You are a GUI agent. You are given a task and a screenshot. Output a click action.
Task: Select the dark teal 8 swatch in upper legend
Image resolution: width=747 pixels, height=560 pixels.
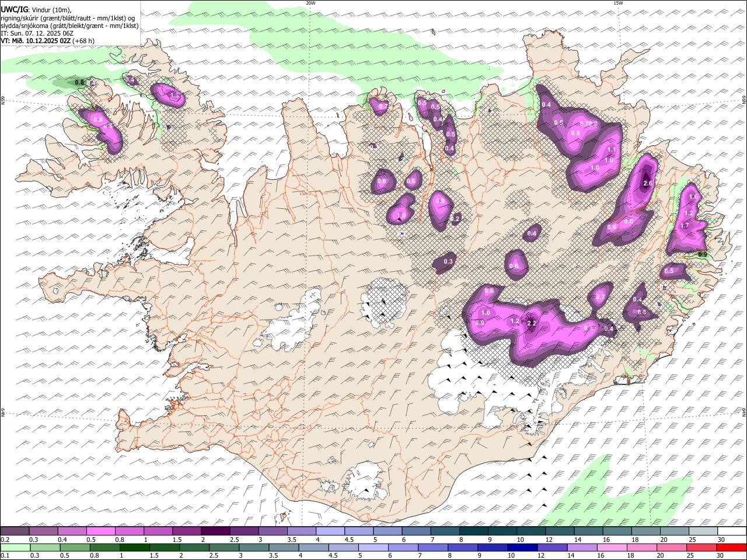pyautogui.click(x=474, y=531)
